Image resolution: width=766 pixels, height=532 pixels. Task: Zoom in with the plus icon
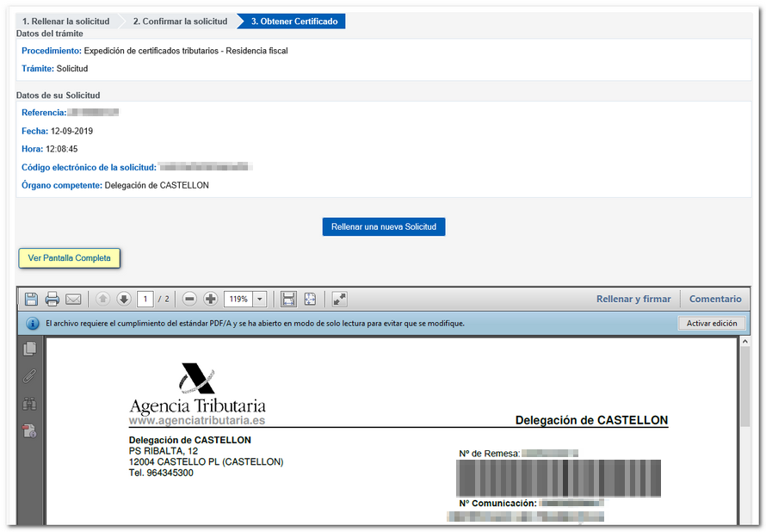click(211, 299)
